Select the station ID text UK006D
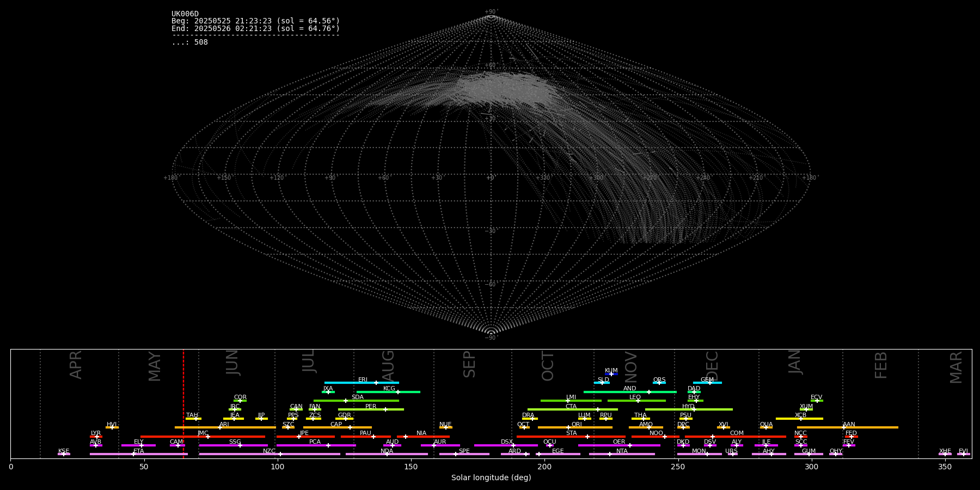This screenshot has width=980, height=490. pos(185,14)
